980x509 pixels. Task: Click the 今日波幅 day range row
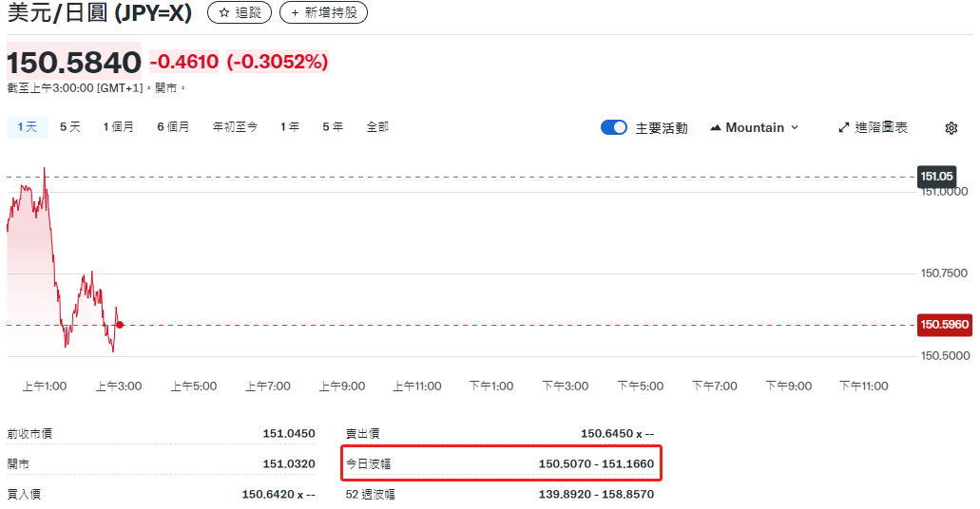click(x=500, y=464)
